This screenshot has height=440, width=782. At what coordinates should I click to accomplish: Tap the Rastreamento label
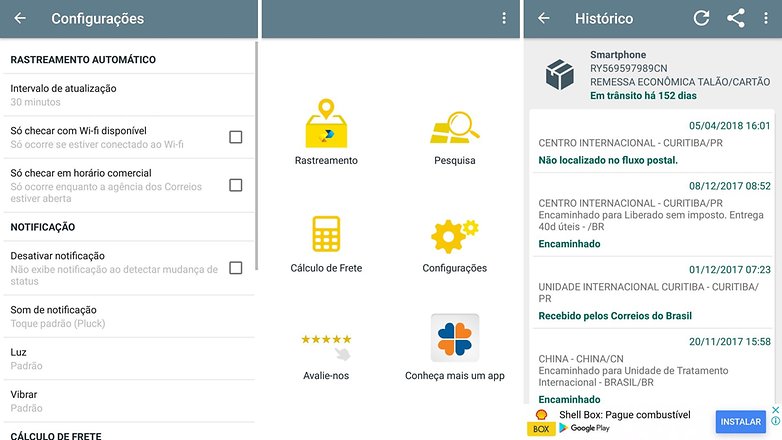[326, 161]
